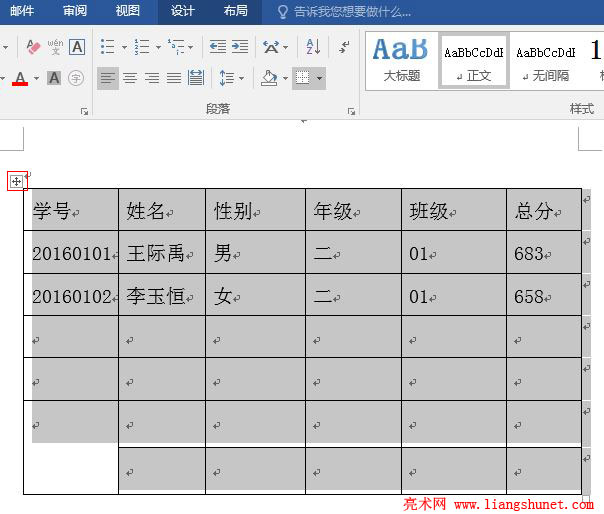Image resolution: width=604 pixels, height=514 pixels.
Task: Open the phonetic guide (wén) tool
Action: (x=55, y=47)
